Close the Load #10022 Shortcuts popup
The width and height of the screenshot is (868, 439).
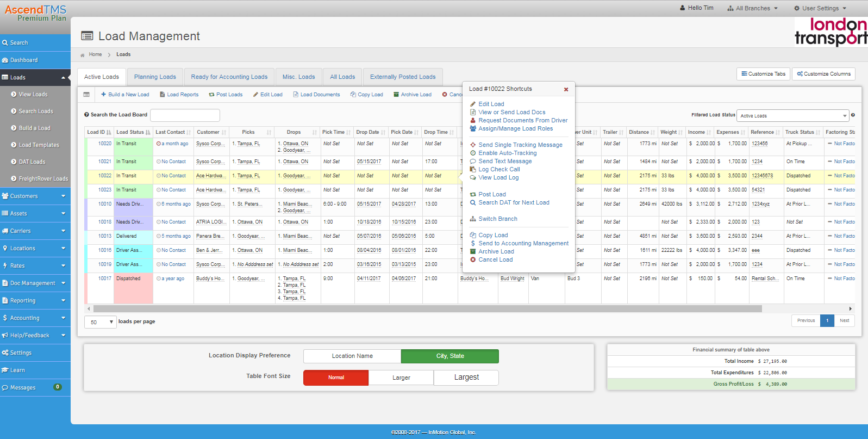pos(566,89)
